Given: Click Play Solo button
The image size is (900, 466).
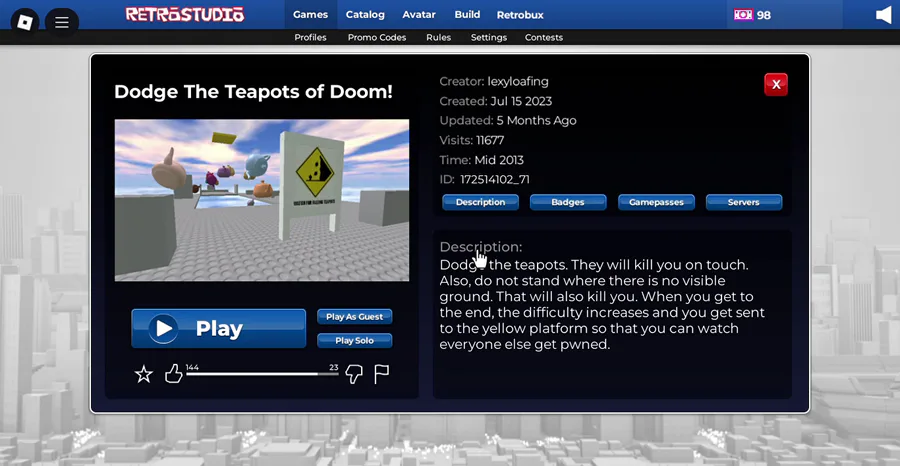Looking at the screenshot, I should (355, 340).
